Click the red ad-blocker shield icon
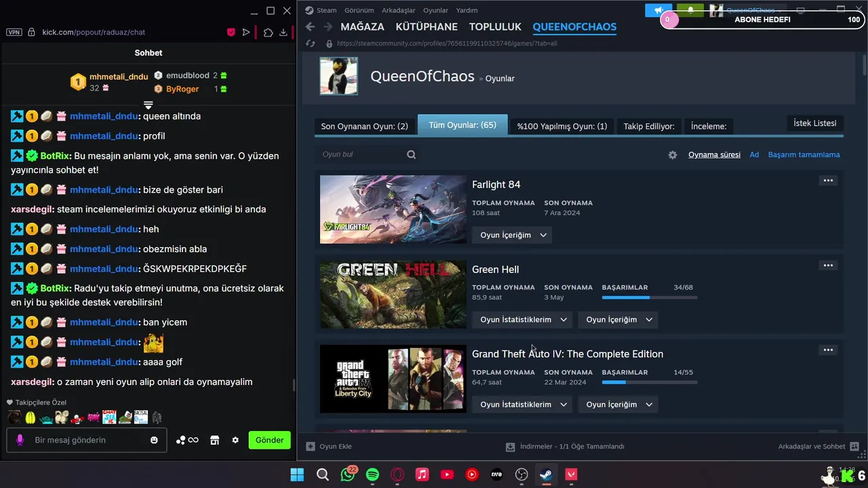The image size is (868, 488). tap(231, 32)
